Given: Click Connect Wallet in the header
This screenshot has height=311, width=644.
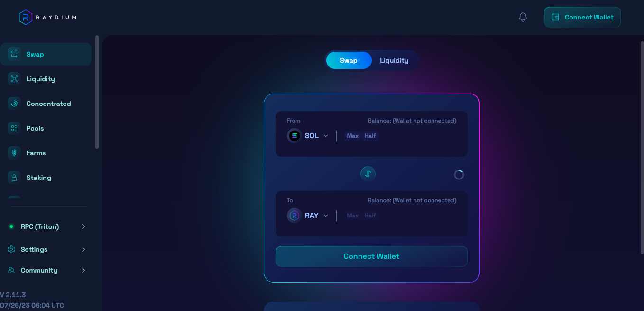Looking at the screenshot, I should coord(582,17).
